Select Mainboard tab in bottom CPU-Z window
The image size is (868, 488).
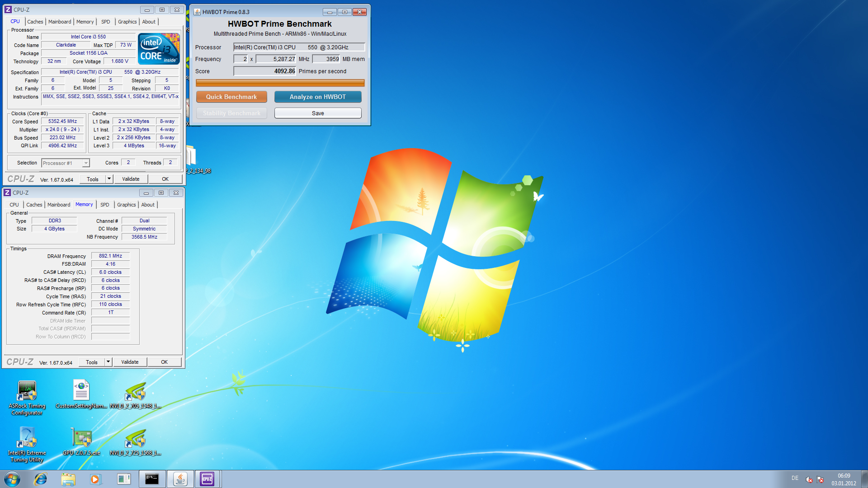[59, 205]
